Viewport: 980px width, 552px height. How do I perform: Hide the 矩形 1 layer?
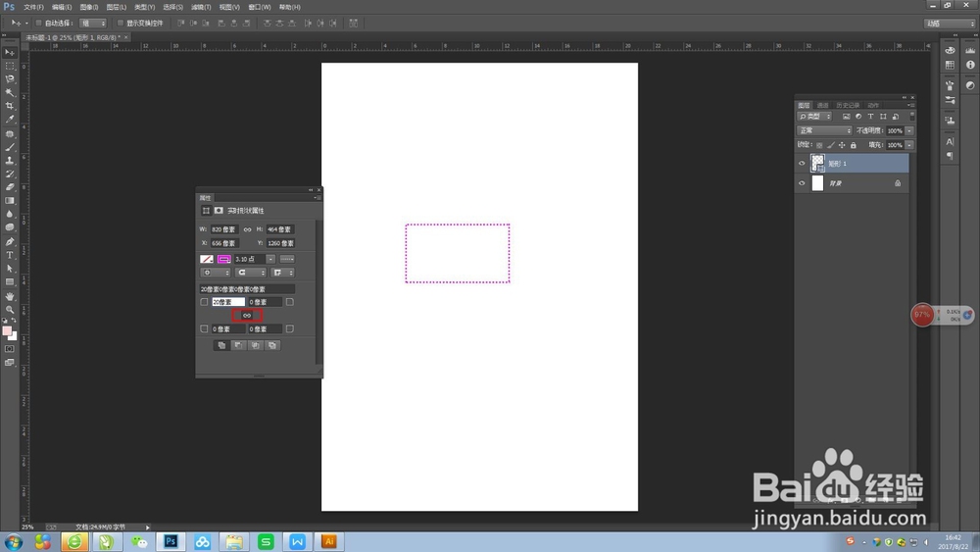point(802,163)
